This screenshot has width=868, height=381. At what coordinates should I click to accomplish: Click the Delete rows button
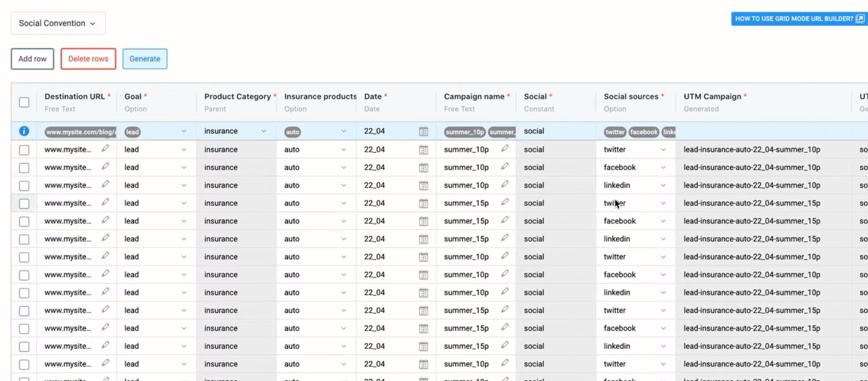(x=88, y=59)
